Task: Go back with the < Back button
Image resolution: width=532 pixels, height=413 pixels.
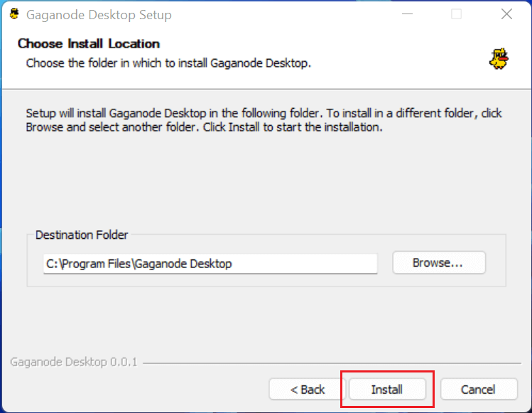Action: (308, 389)
